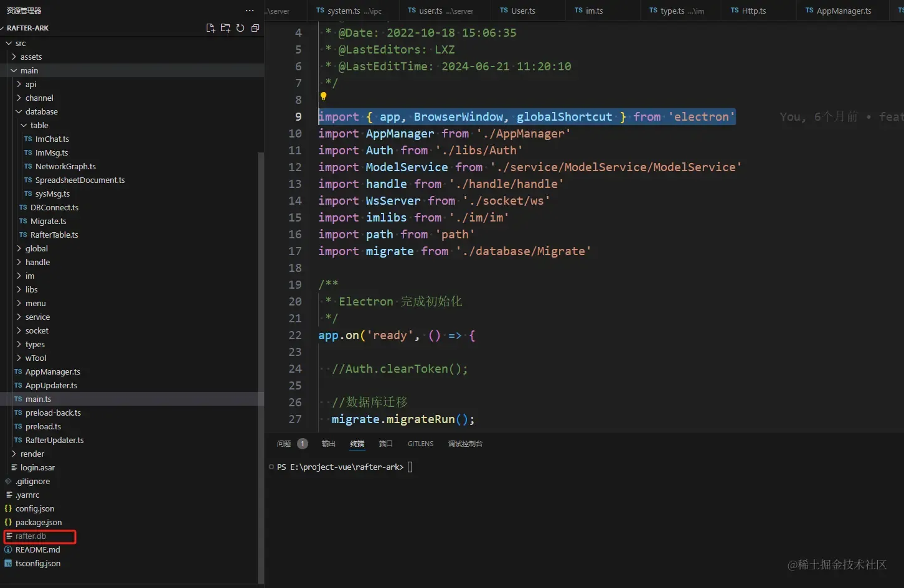Click the explorer vertical scrollbar
Viewport: 904px width, 588px height.
coord(261,367)
